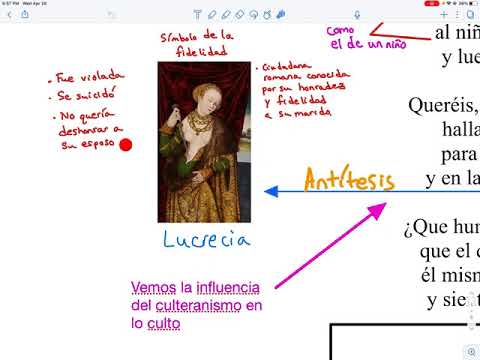Tap typed text 'Vemos la influencia'
Screen dimensions: 480x360
point(195,288)
